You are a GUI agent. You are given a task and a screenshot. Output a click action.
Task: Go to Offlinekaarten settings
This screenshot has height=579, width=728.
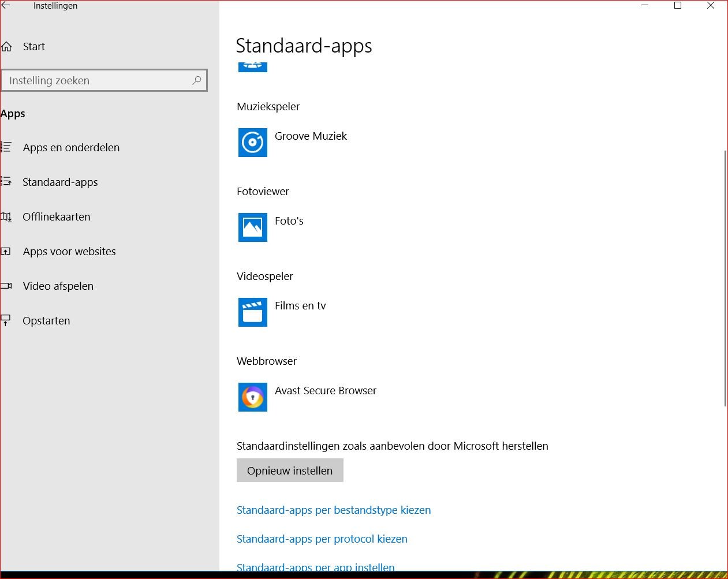tap(57, 216)
